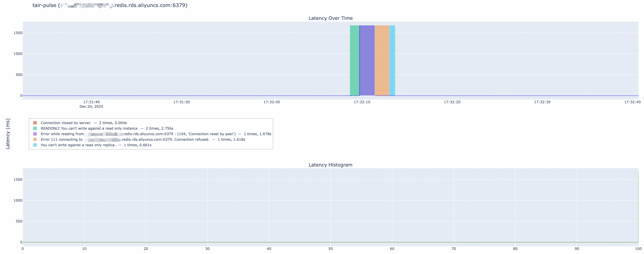
Task: Click the cyan bar in Latency Over Time
Action: (392, 60)
